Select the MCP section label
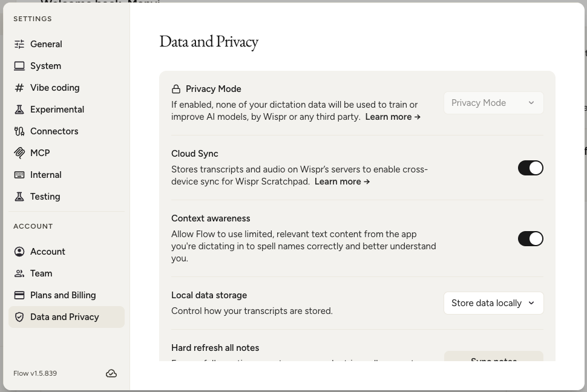 [x=40, y=153]
